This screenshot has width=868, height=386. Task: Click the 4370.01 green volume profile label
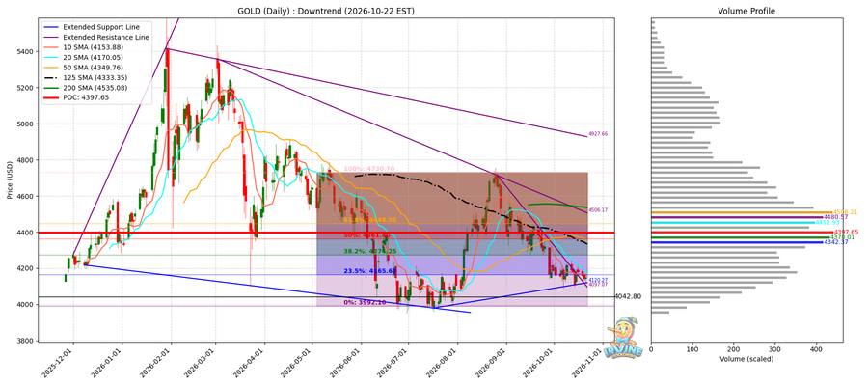click(842, 237)
